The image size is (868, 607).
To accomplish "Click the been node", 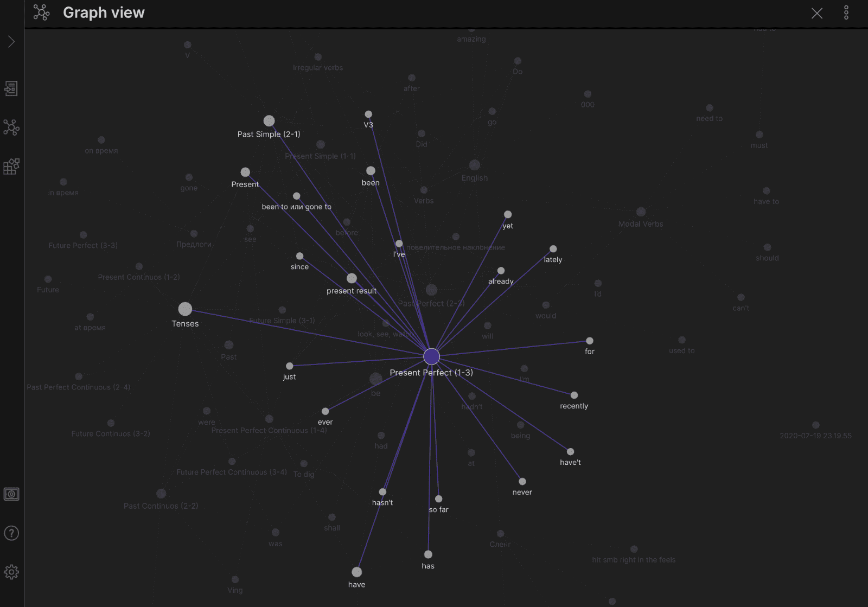I will point(371,171).
